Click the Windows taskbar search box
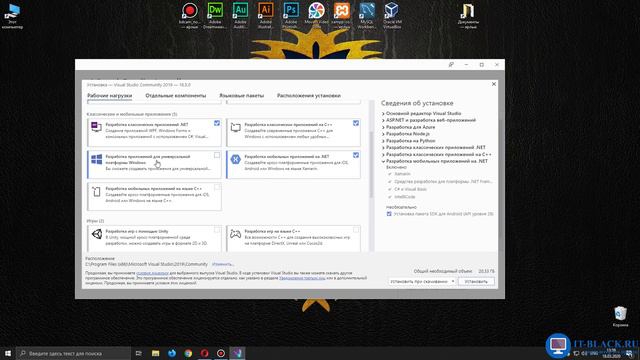The height and width of the screenshot is (360, 640). coord(73,353)
